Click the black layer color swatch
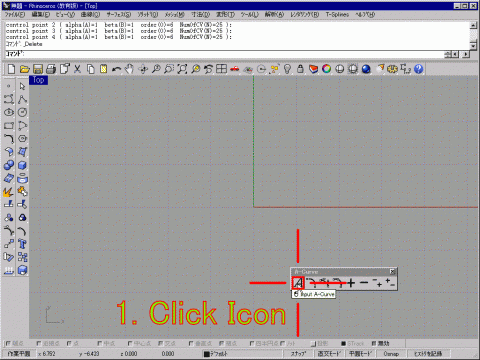This screenshot has height=360, width=480. click(207, 354)
